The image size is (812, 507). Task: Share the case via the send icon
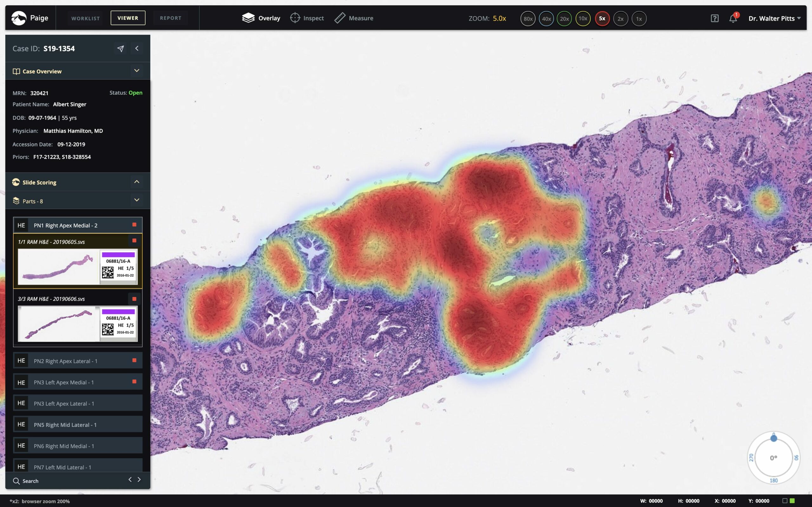121,48
